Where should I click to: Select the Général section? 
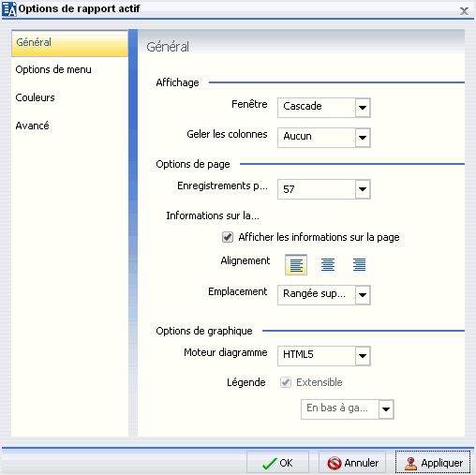point(69,43)
